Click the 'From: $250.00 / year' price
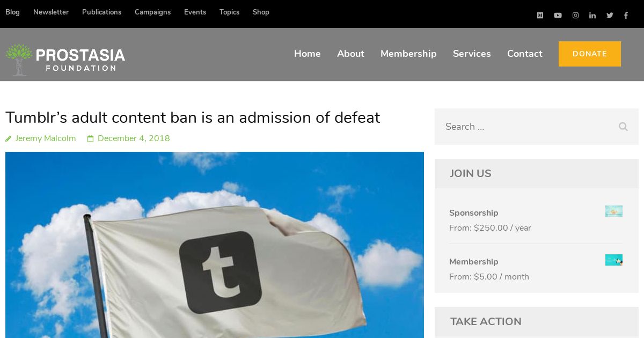644x338 pixels. (490, 228)
